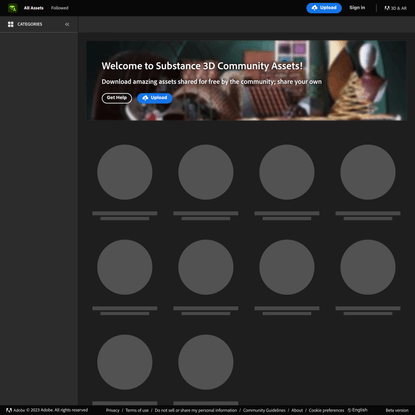This screenshot has height=415, width=415.
Task: Click the Get Help button on banner
Action: tap(117, 98)
